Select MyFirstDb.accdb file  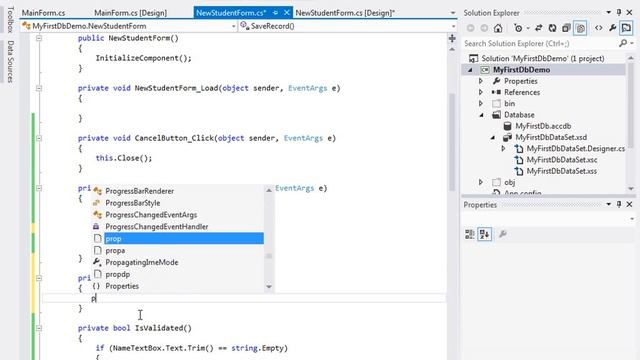543,126
